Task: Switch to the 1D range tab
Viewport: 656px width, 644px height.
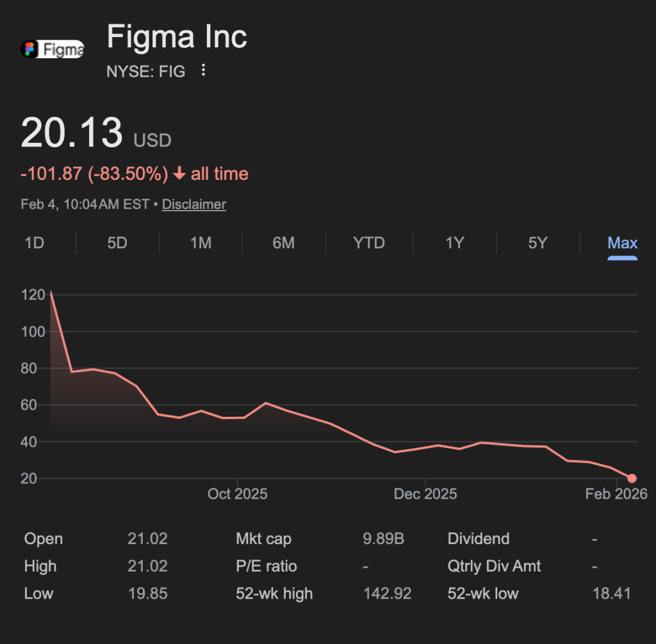Action: (x=35, y=243)
